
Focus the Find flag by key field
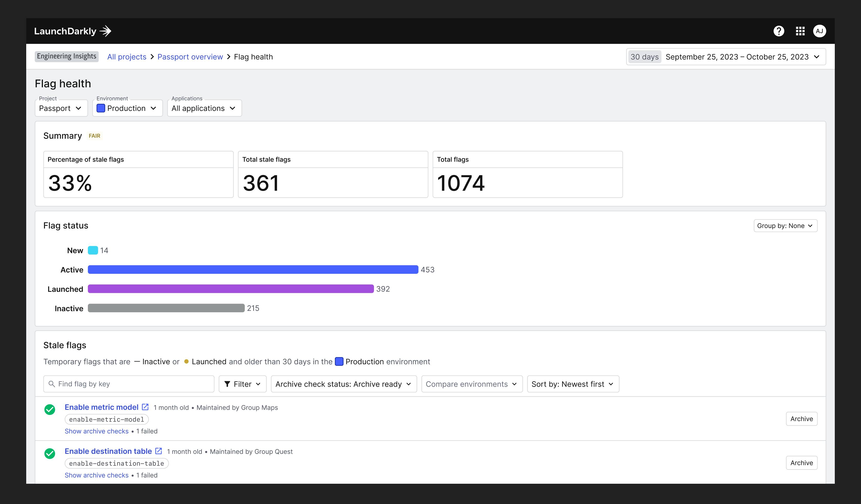click(x=129, y=384)
